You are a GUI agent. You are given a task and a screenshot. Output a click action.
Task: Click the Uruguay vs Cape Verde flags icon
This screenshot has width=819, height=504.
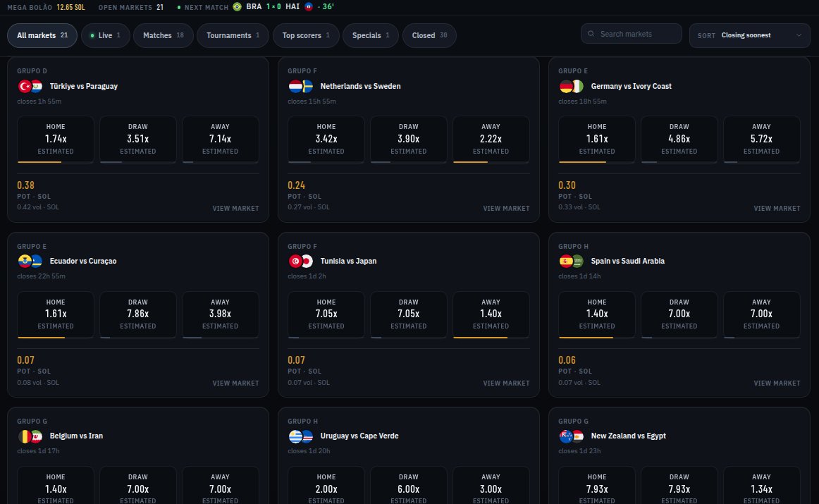[x=301, y=436]
